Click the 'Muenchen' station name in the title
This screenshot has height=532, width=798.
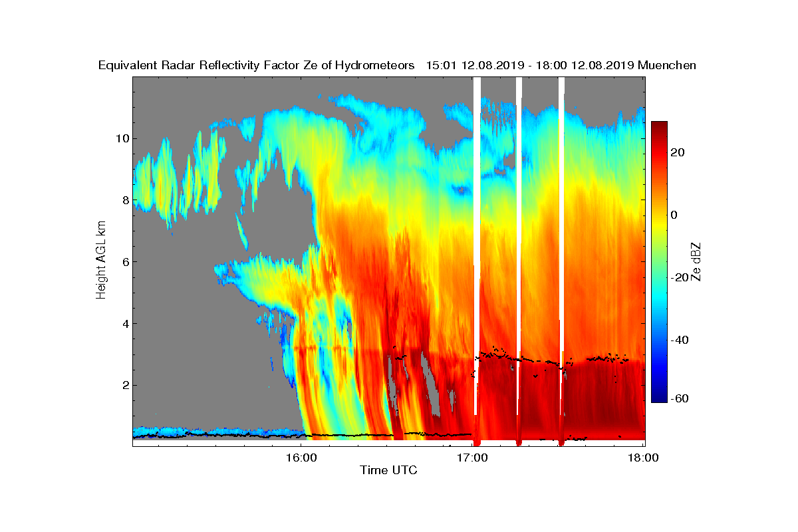tap(667, 65)
